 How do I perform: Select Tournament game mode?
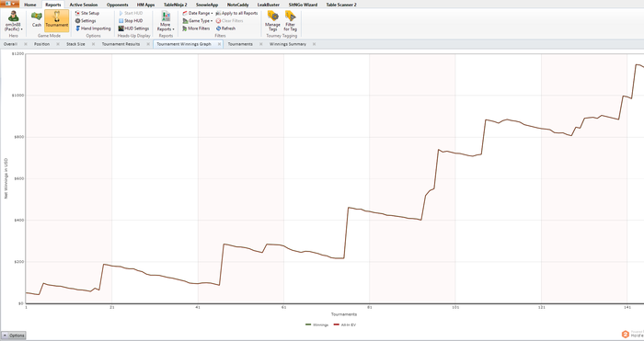(57, 20)
